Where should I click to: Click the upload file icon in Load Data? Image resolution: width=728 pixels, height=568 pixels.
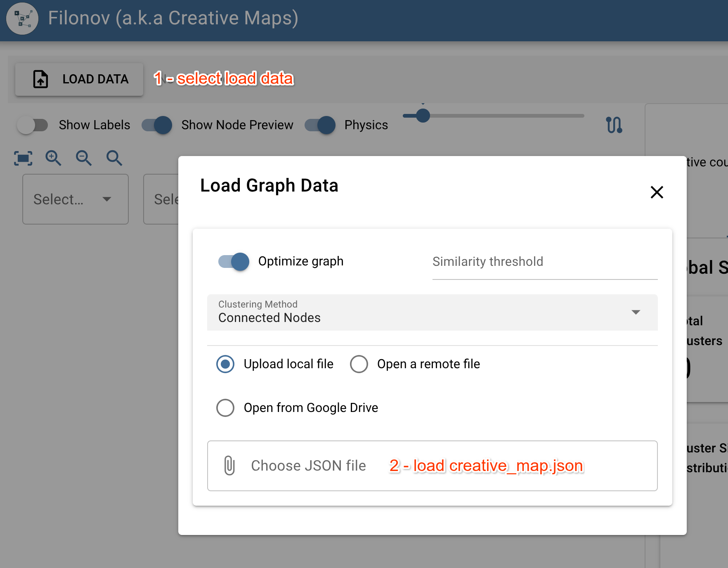pyautogui.click(x=40, y=79)
